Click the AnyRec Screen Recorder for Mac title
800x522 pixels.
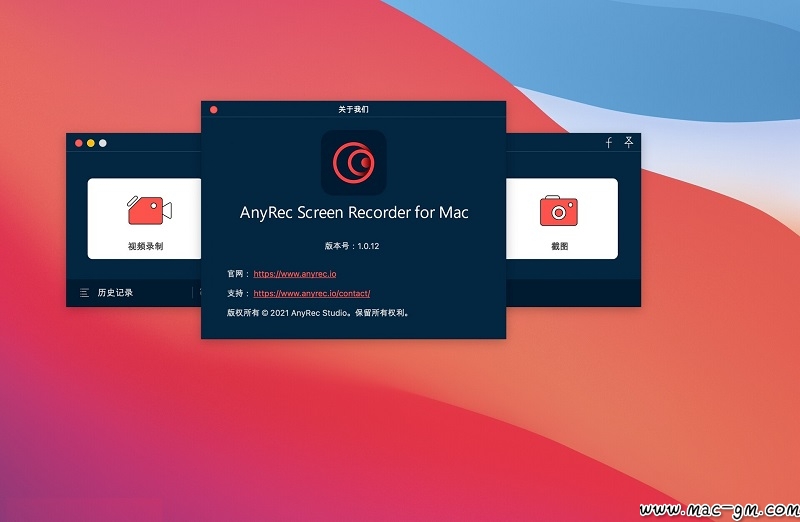[x=354, y=212]
